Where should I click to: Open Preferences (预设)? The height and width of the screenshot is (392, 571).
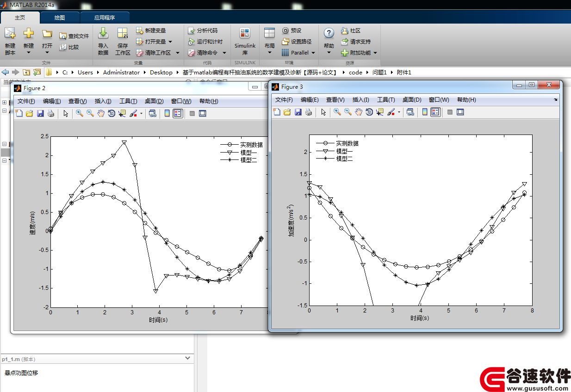point(292,31)
